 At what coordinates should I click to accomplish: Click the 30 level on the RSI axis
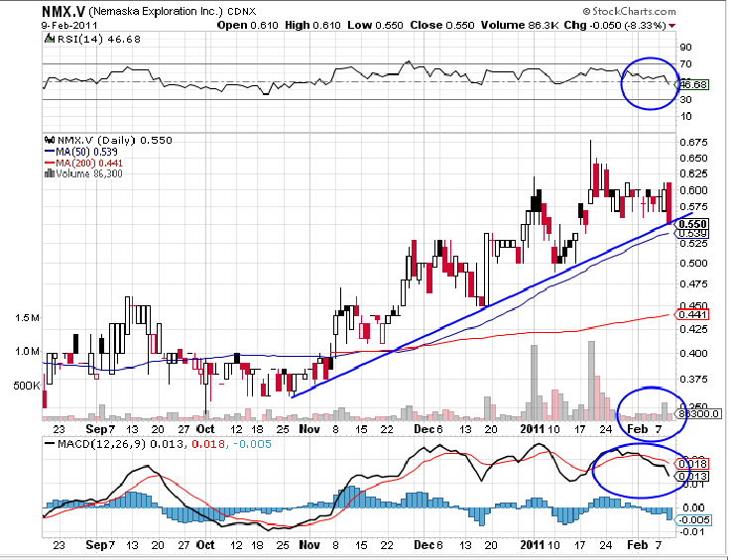coord(685,100)
